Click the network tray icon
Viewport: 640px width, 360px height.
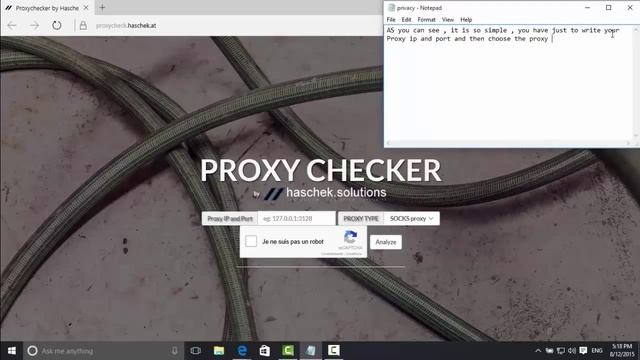click(x=561, y=351)
